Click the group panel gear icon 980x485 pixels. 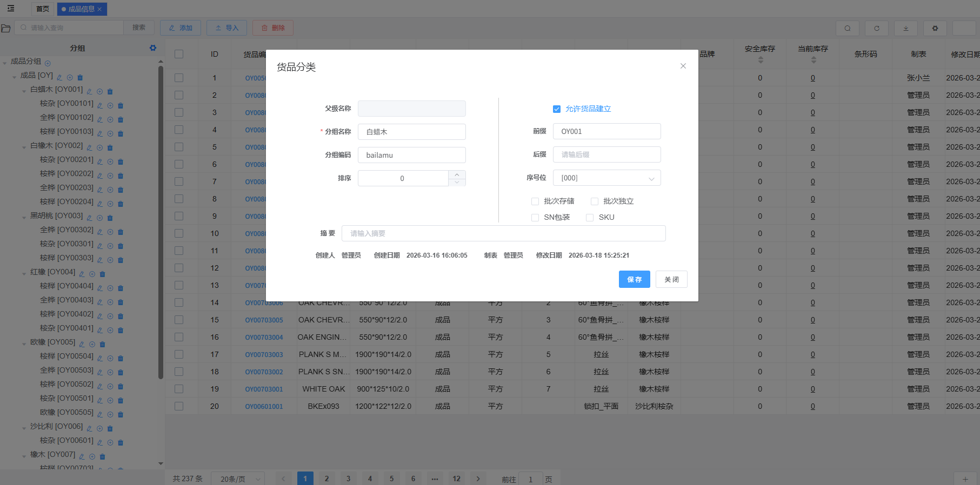point(153,48)
